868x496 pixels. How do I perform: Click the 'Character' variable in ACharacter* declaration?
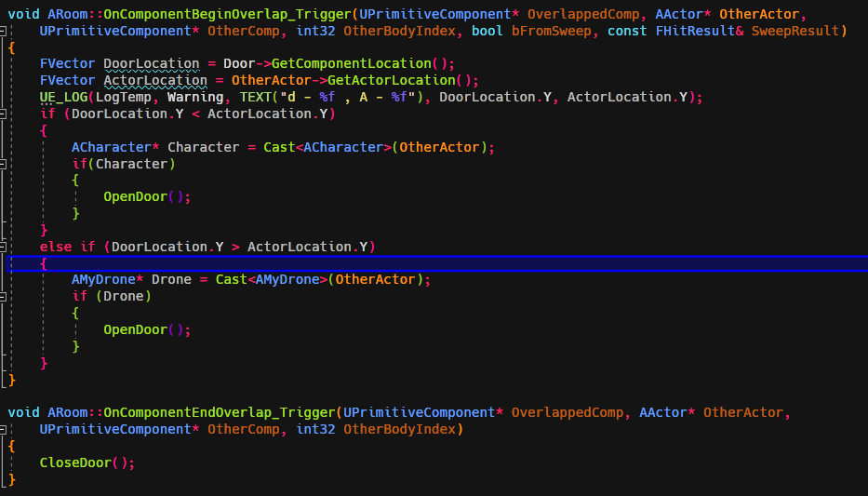tap(203, 147)
